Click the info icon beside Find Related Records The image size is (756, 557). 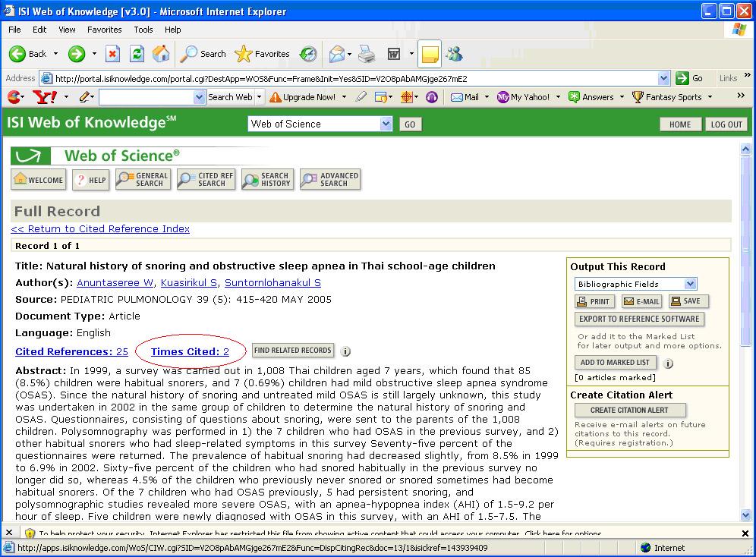point(345,351)
